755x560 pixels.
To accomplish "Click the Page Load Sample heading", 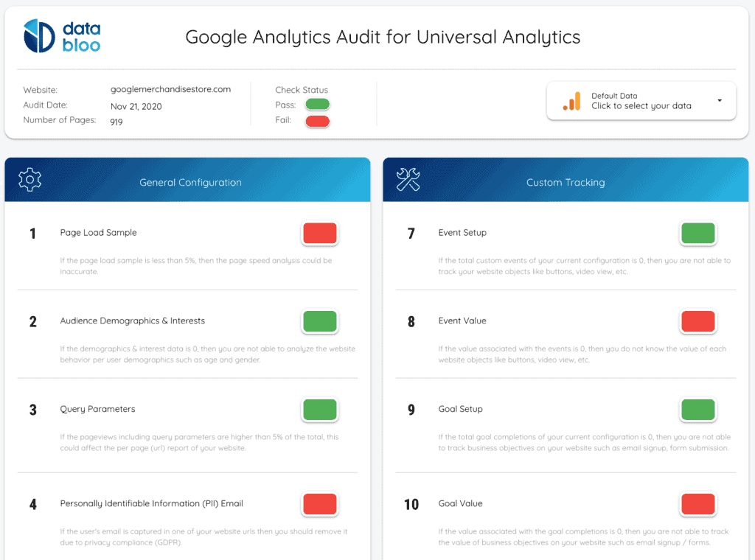I will pos(98,232).
